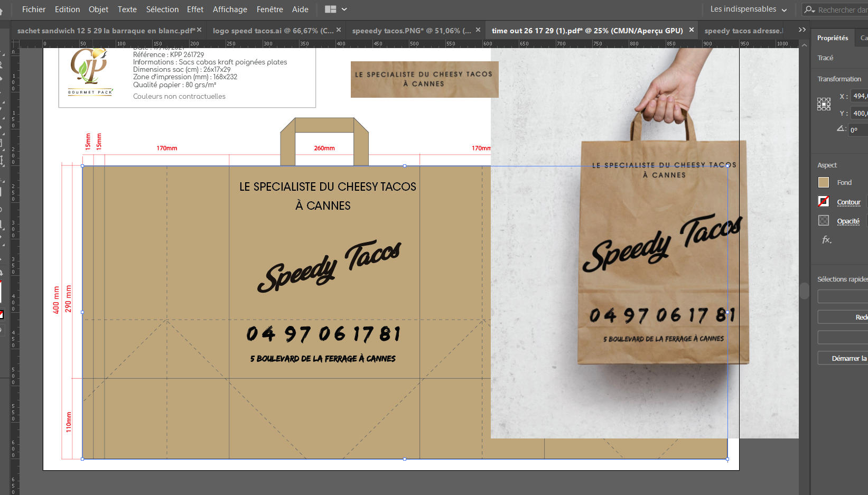This screenshot has height=495, width=868.
Task: Click the Gourmet Pack logo image
Action: [91, 72]
